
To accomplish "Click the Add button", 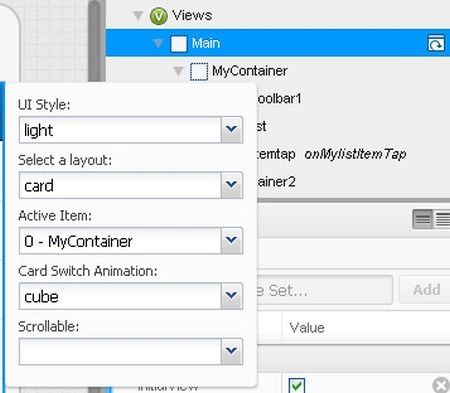I will [425, 290].
